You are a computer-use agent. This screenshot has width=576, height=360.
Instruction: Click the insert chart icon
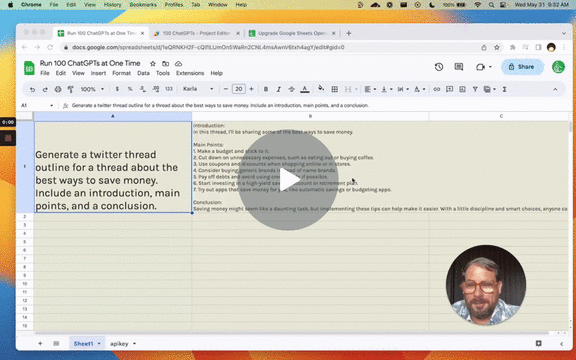pyautogui.click(x=462, y=89)
